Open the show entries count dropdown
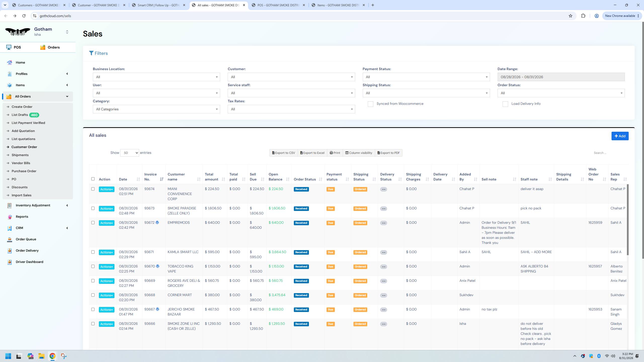644x362 pixels. (x=130, y=153)
